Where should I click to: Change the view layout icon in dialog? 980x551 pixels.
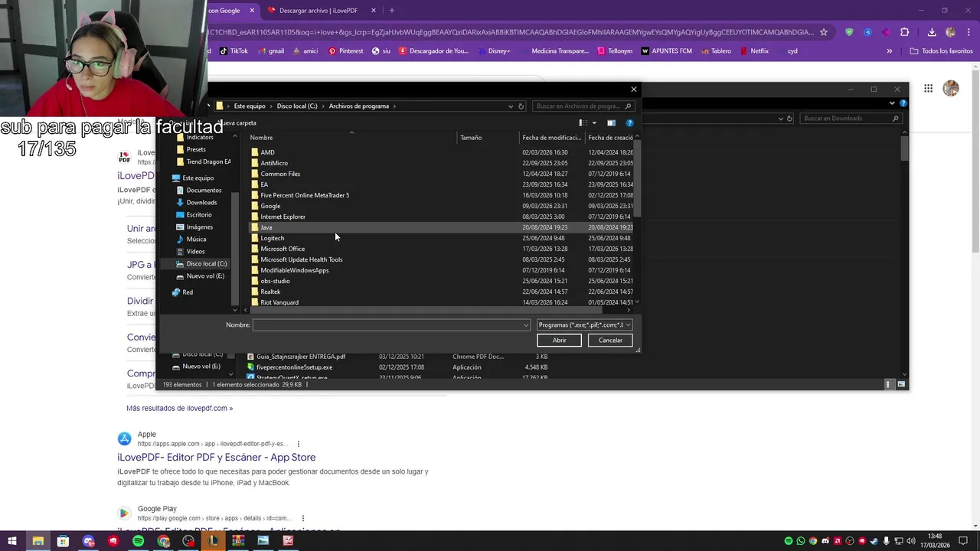[x=583, y=122]
